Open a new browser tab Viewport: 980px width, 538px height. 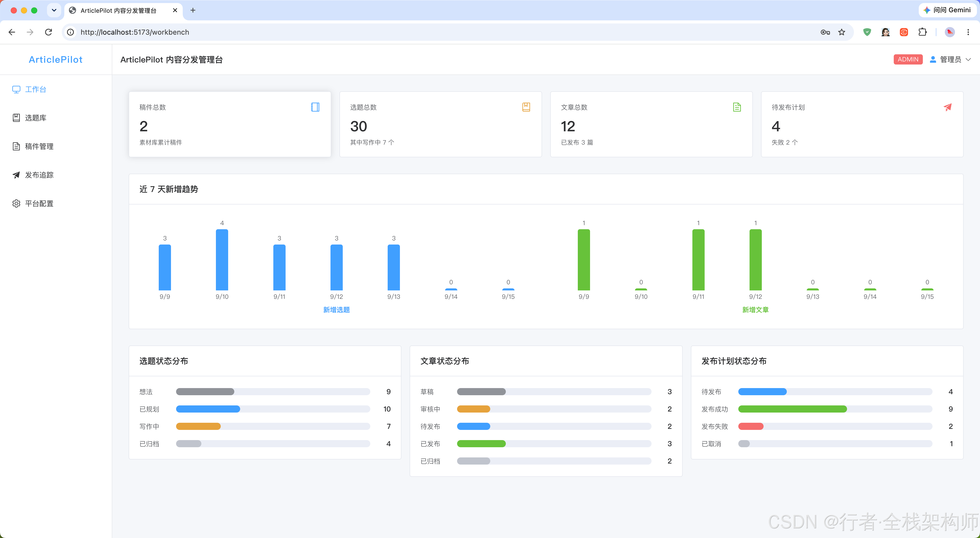pyautogui.click(x=193, y=10)
